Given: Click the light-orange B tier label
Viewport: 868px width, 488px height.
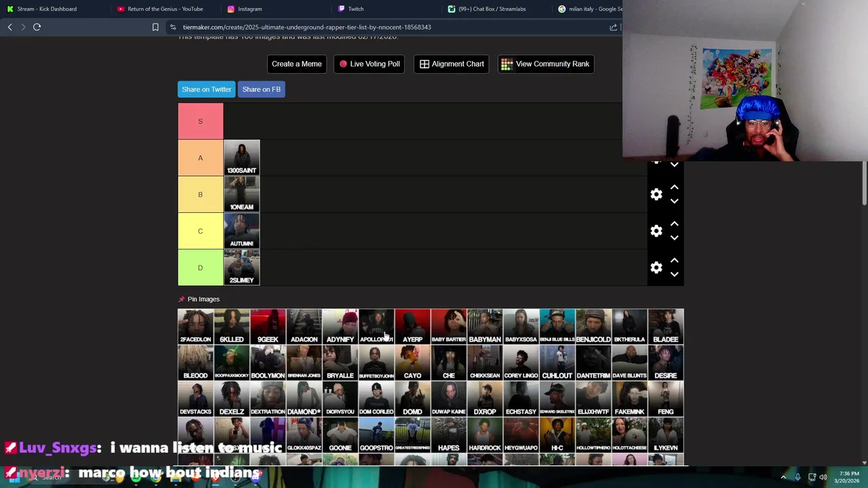Looking at the screenshot, I should (x=200, y=195).
